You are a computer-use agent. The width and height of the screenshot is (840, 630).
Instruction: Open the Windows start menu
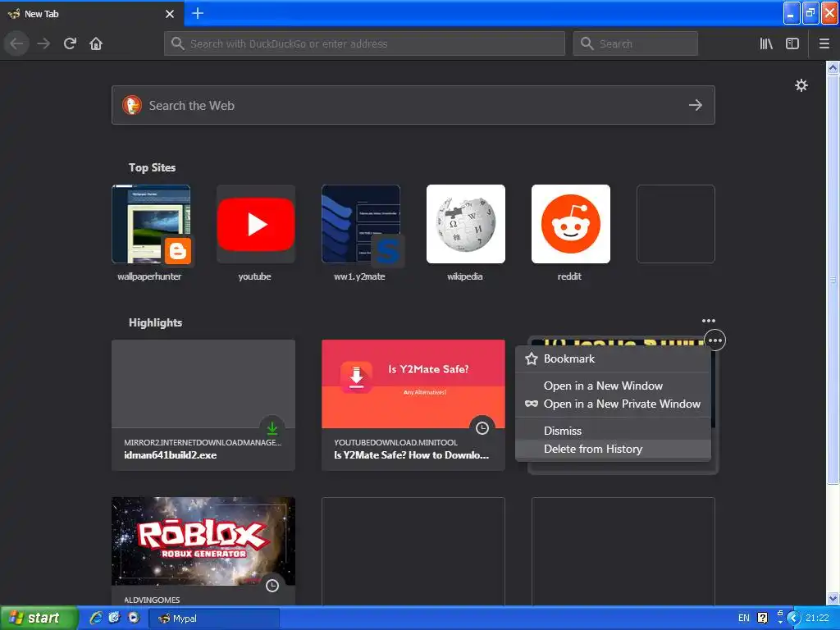39,619
